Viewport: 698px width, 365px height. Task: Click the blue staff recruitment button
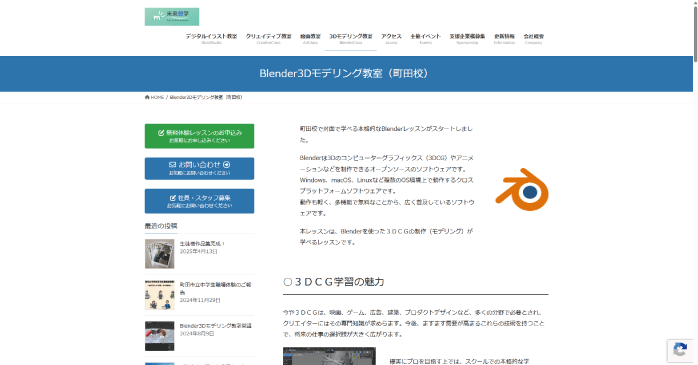tap(199, 201)
